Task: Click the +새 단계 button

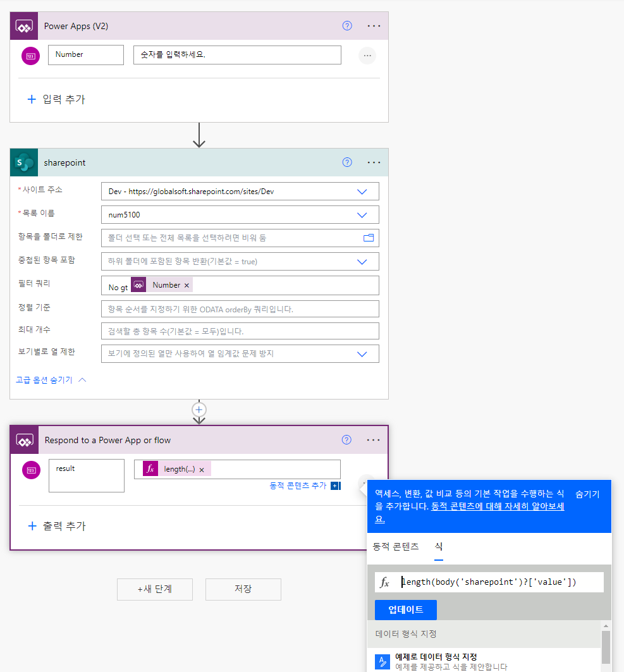Action: (x=155, y=589)
